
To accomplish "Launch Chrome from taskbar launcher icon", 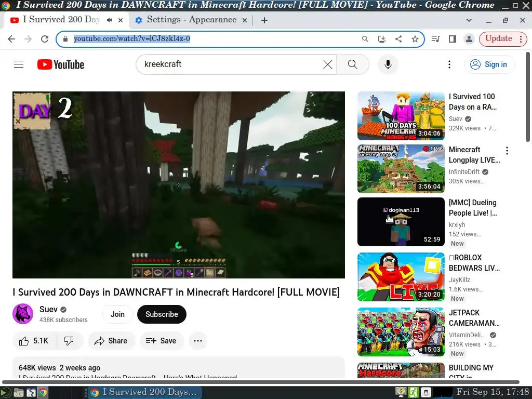I will coord(43,393).
